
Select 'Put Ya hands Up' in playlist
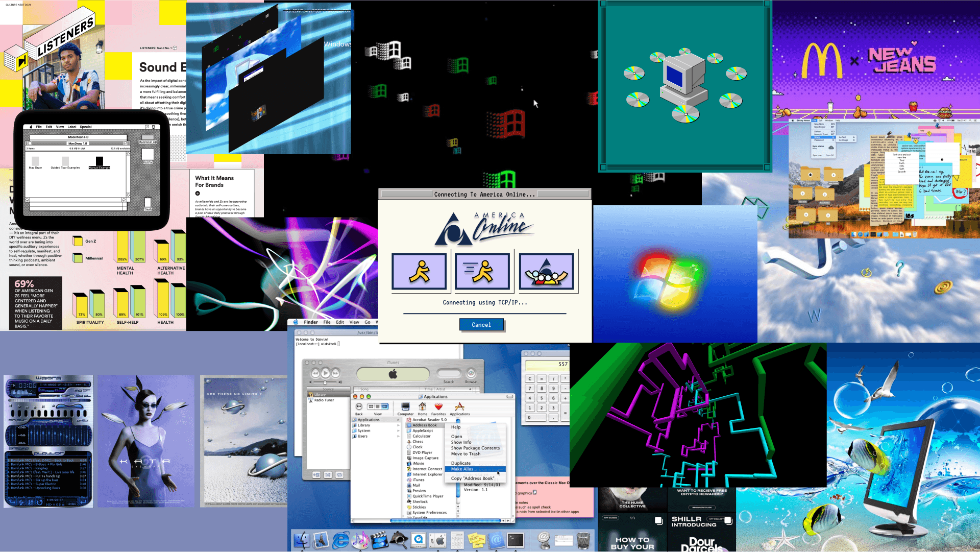[x=46, y=476]
